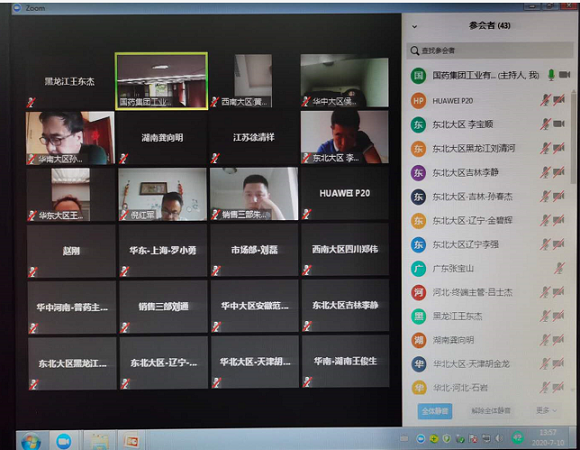The height and width of the screenshot is (450, 580).
Task: Click the PowerPoint icon in the taskbar
Action: click(x=132, y=441)
